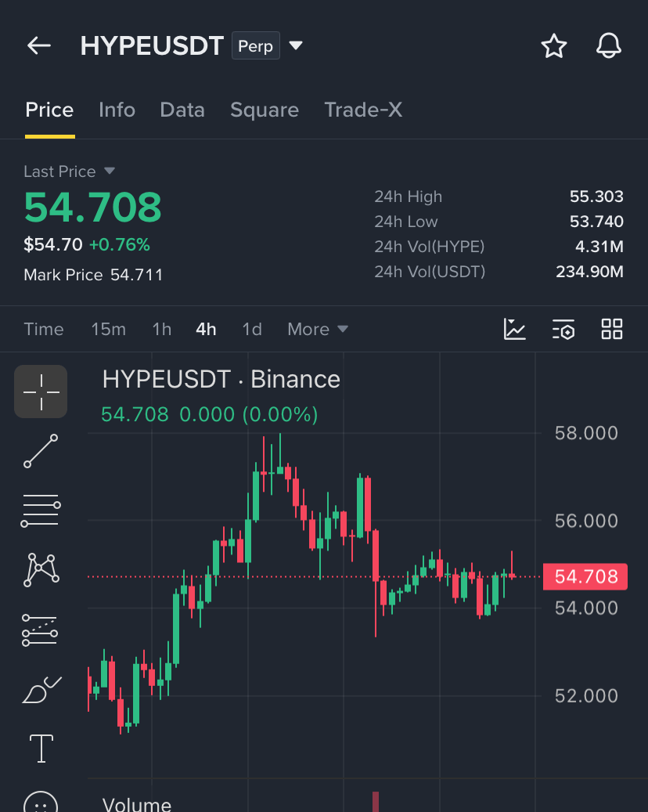Add HYPEUSDT to favorites with star icon
Screen dimensions: 648x812
(554, 45)
